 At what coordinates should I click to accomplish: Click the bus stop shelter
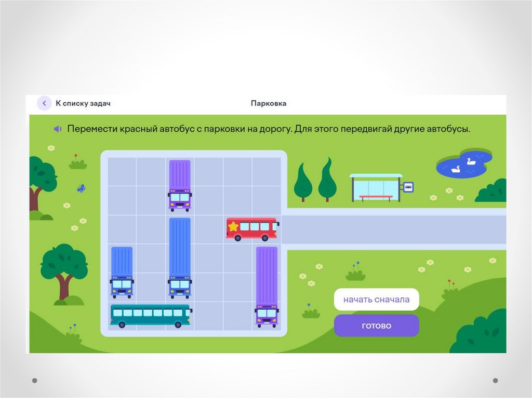click(x=376, y=188)
